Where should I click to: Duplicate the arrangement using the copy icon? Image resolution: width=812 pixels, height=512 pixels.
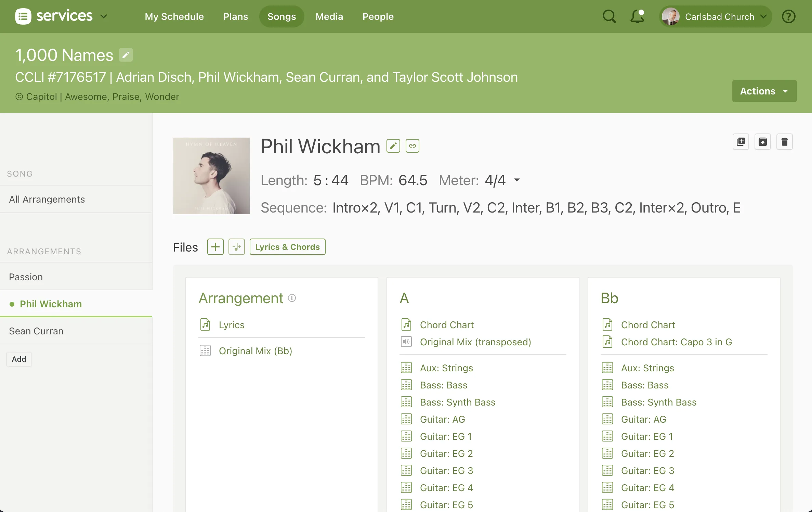click(x=741, y=141)
